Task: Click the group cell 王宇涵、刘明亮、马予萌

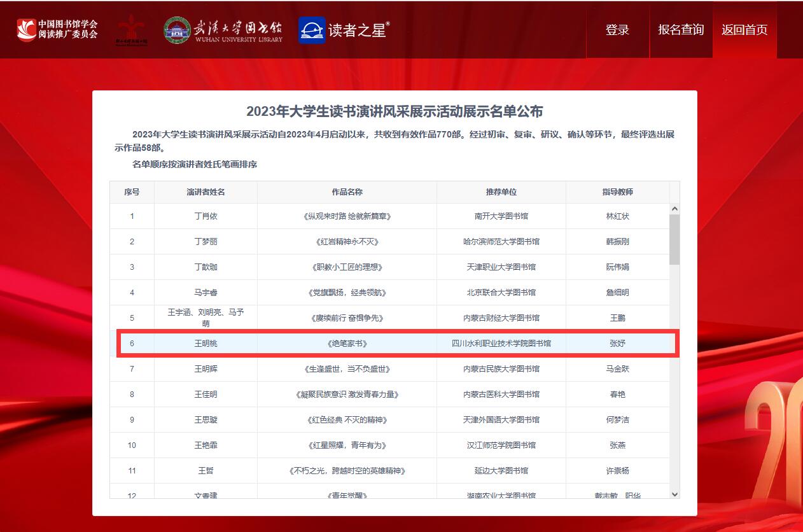Action: click(206, 318)
